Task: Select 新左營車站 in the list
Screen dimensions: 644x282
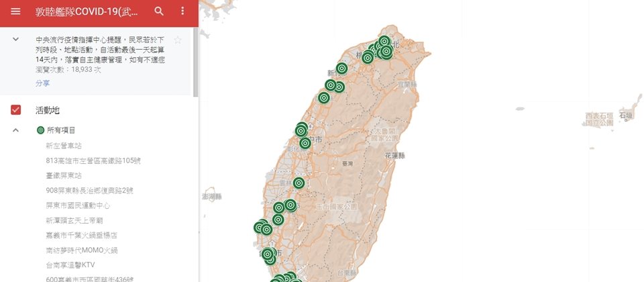Action: [x=64, y=146]
